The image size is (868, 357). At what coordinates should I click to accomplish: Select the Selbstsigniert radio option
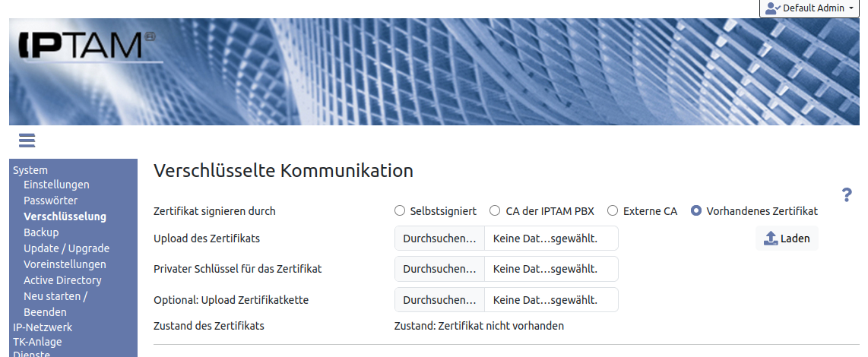pos(400,211)
